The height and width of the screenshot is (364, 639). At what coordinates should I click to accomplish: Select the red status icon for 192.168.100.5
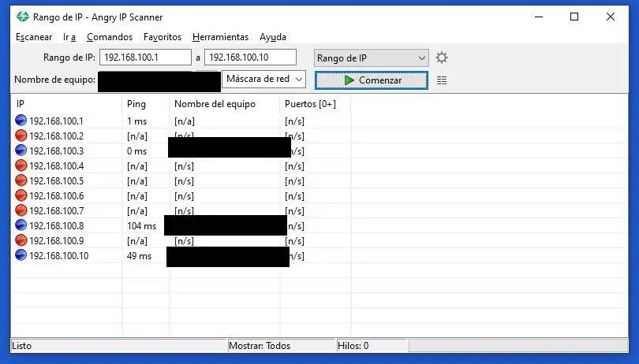click(21, 180)
